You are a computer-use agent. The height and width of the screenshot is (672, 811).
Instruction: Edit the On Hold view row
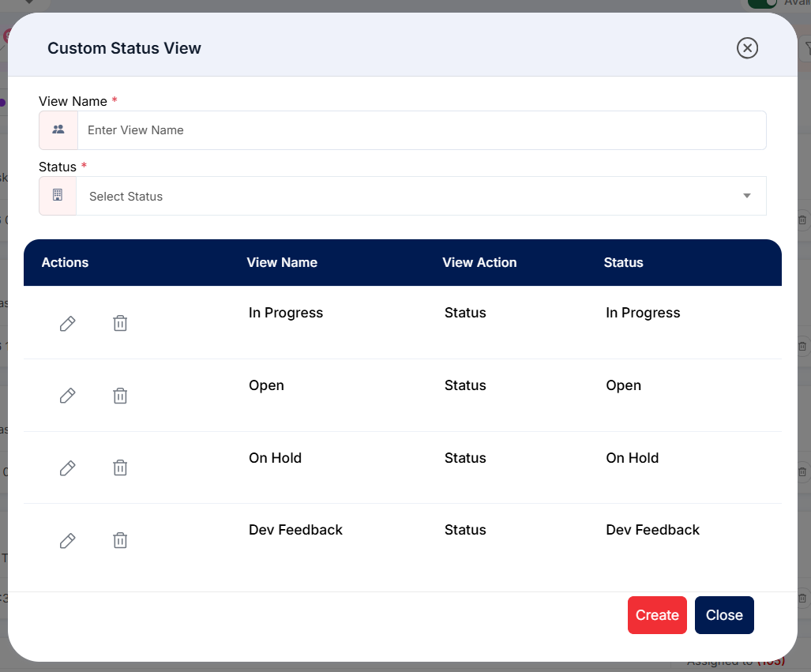tap(68, 468)
